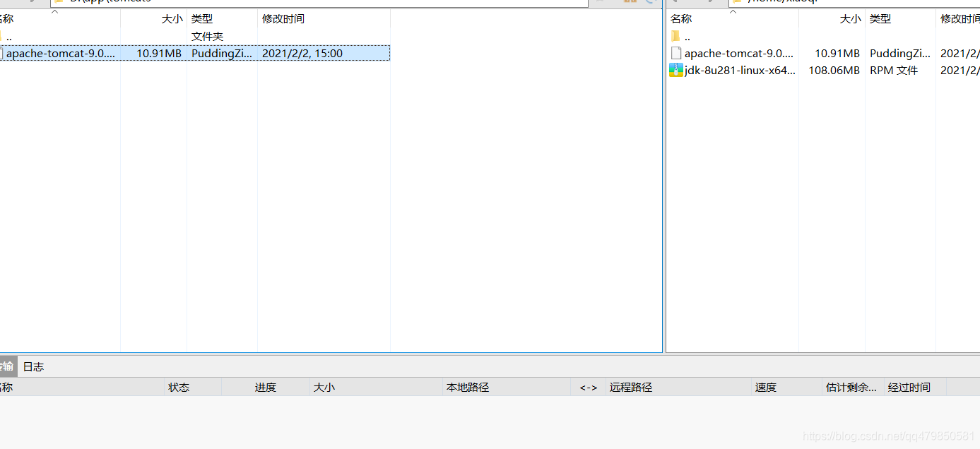
Task: Click local PuddingZi type cell
Action: point(222,53)
